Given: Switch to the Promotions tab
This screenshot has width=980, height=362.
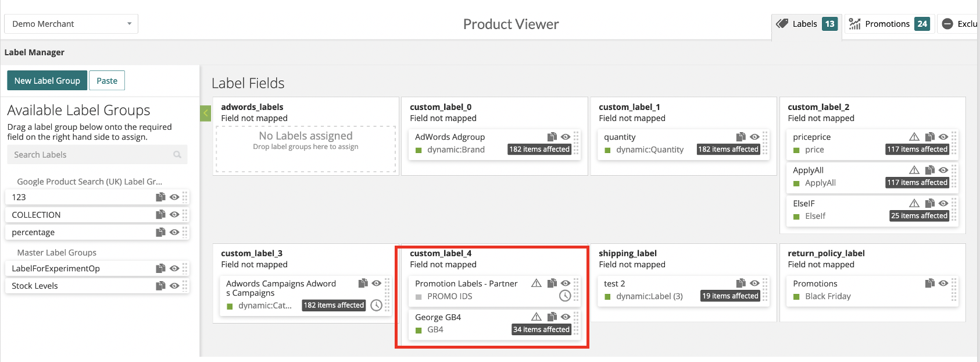Looking at the screenshot, I should (x=889, y=24).
